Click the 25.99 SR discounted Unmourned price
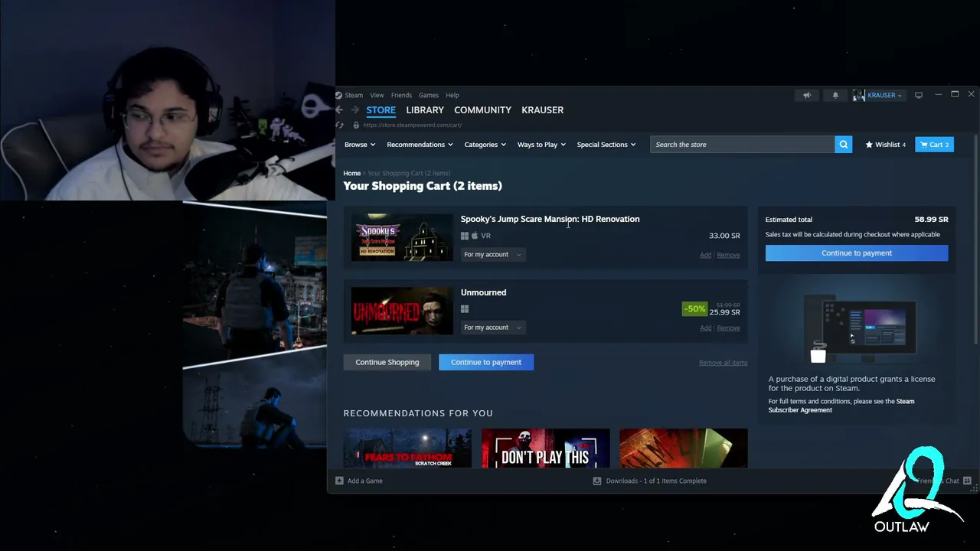The image size is (980, 551). 724,312
